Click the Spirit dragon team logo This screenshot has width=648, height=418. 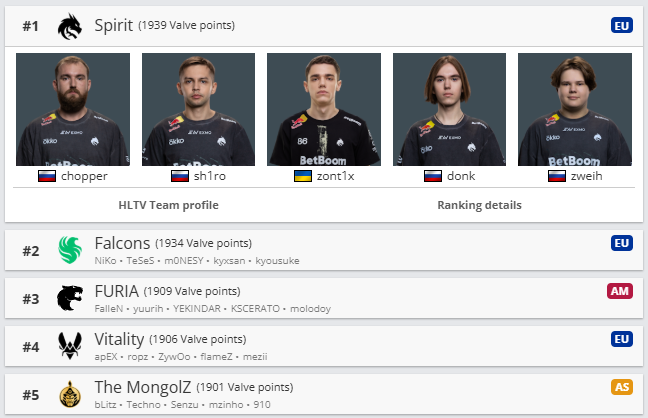click(x=70, y=25)
